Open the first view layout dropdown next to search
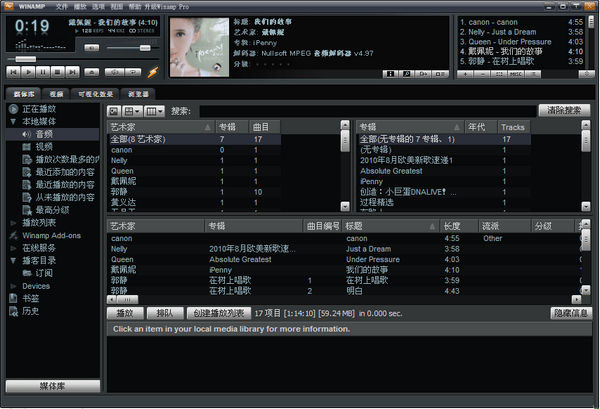 pos(132,111)
